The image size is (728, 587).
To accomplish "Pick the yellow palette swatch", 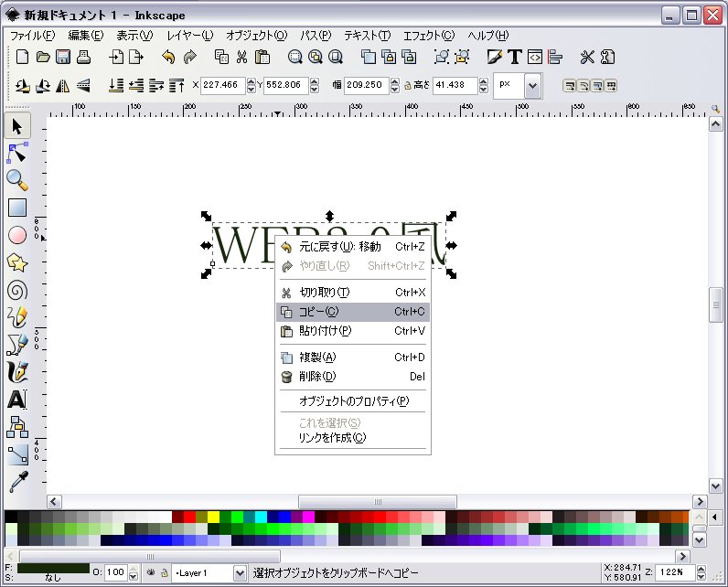I will pyautogui.click(x=213, y=517).
